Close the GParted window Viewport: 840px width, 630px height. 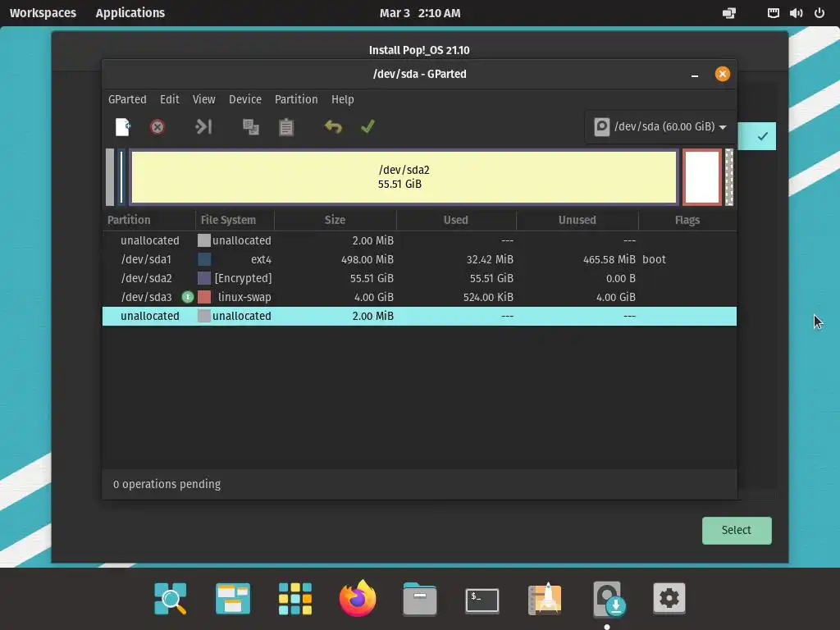point(722,74)
